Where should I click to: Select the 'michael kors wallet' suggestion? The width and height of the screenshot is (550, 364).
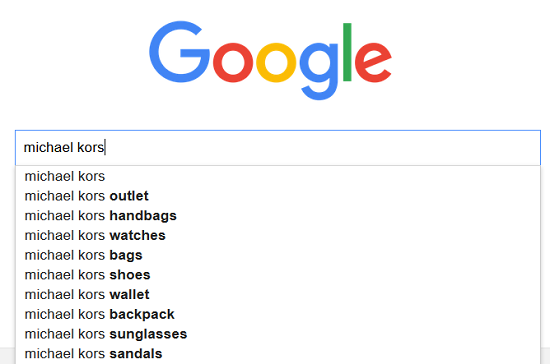(278, 294)
